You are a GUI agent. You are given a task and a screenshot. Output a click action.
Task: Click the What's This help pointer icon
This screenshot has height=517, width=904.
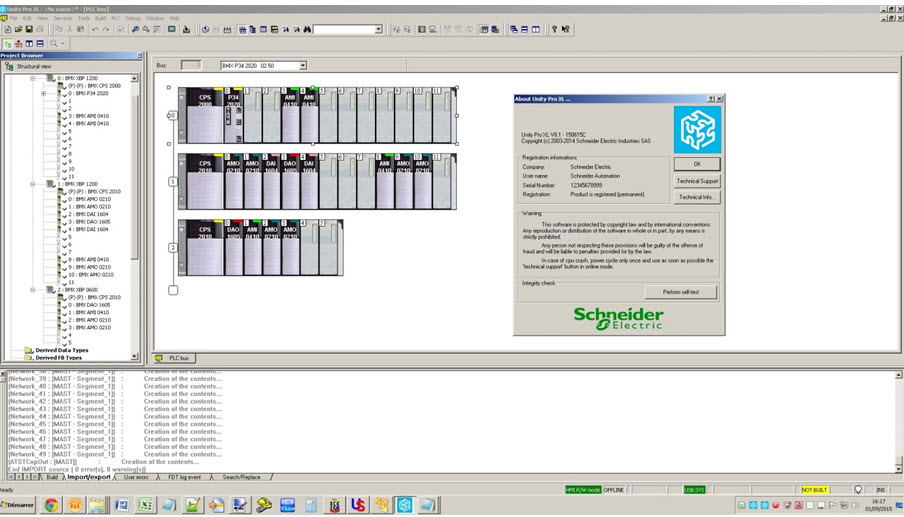point(566,29)
